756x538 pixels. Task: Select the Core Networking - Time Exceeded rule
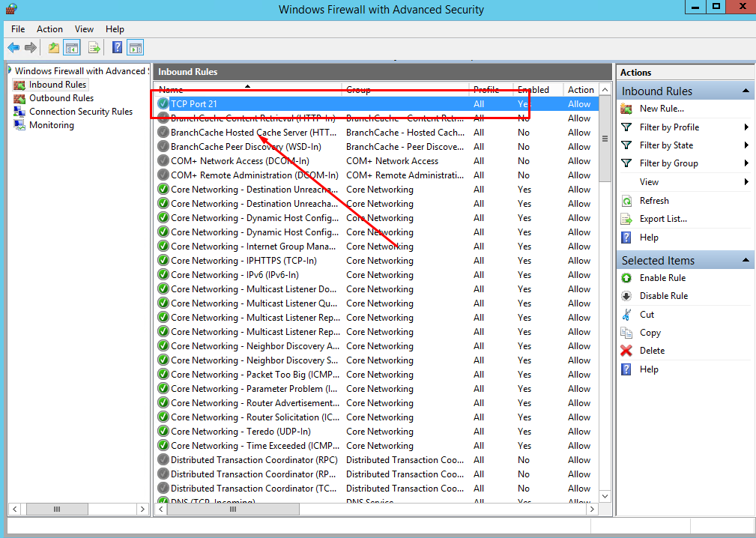(x=377, y=445)
